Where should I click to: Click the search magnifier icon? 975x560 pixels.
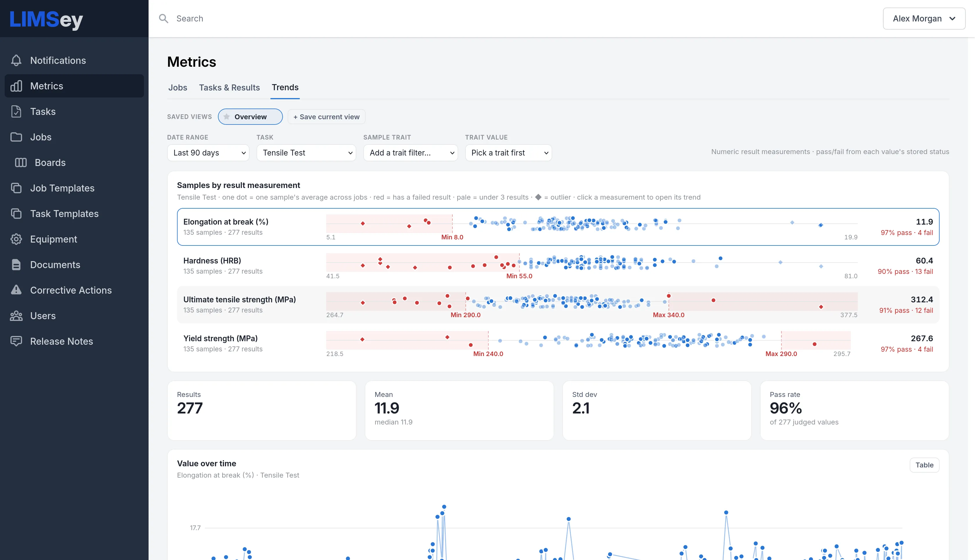click(x=163, y=19)
